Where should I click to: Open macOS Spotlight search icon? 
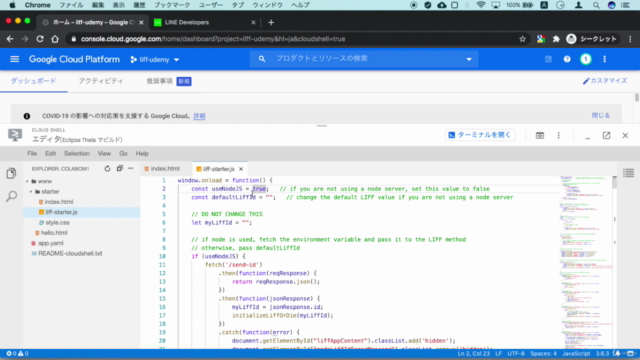point(596,5)
